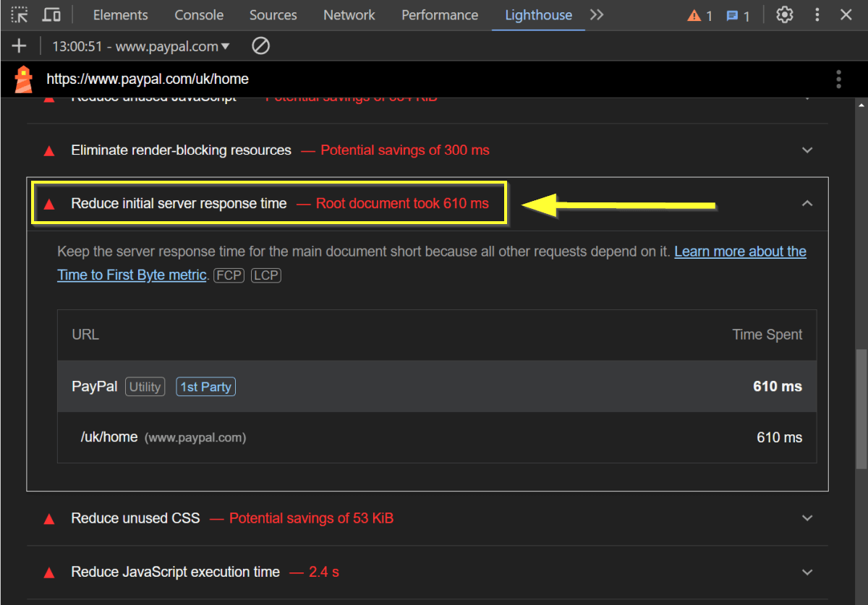This screenshot has height=605, width=868.
Task: Click red triangle beside Eliminate render-blocking resources
Action: point(49,151)
